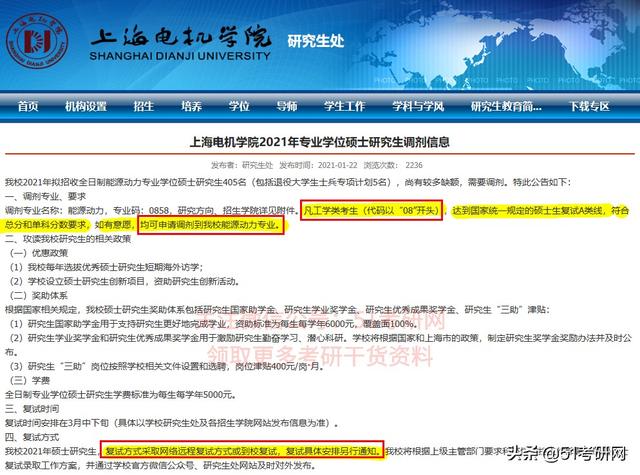
Task: Click the publisher text 发布者: 研究生处
Action: click(242, 165)
